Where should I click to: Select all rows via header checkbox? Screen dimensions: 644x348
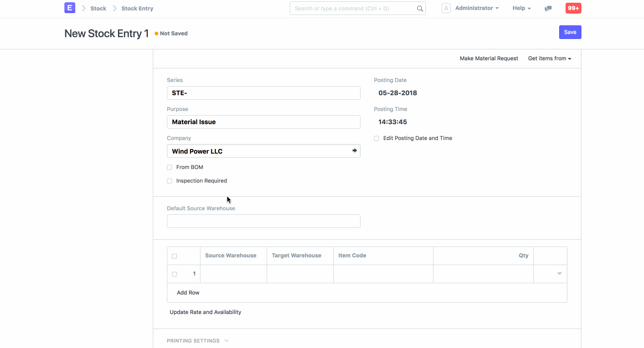coord(175,256)
